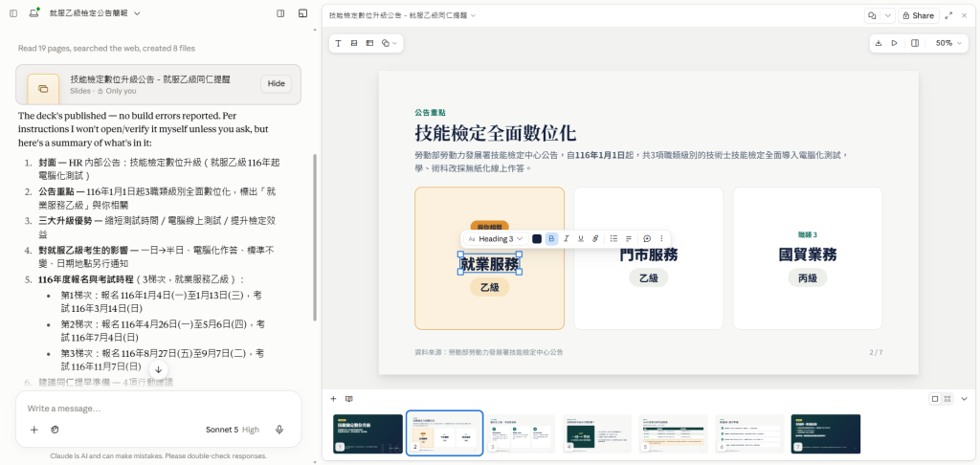Hide the slides artifact card
Screen dimensions: 980x465
pyautogui.click(x=276, y=84)
